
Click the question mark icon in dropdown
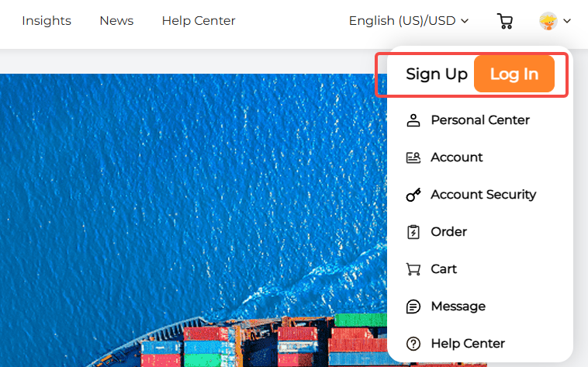(413, 344)
